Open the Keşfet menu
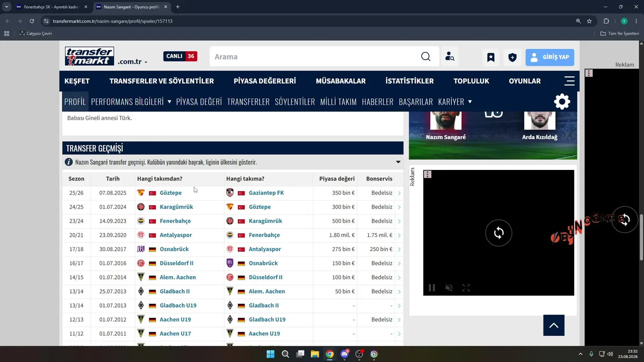 pyautogui.click(x=77, y=81)
